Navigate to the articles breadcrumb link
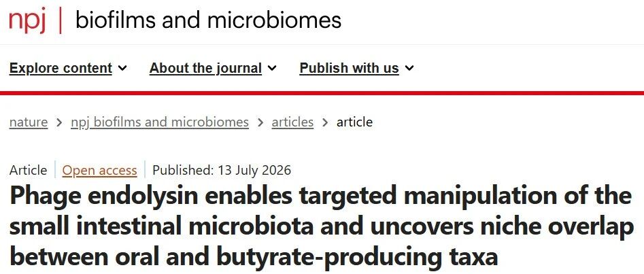 pos(292,122)
